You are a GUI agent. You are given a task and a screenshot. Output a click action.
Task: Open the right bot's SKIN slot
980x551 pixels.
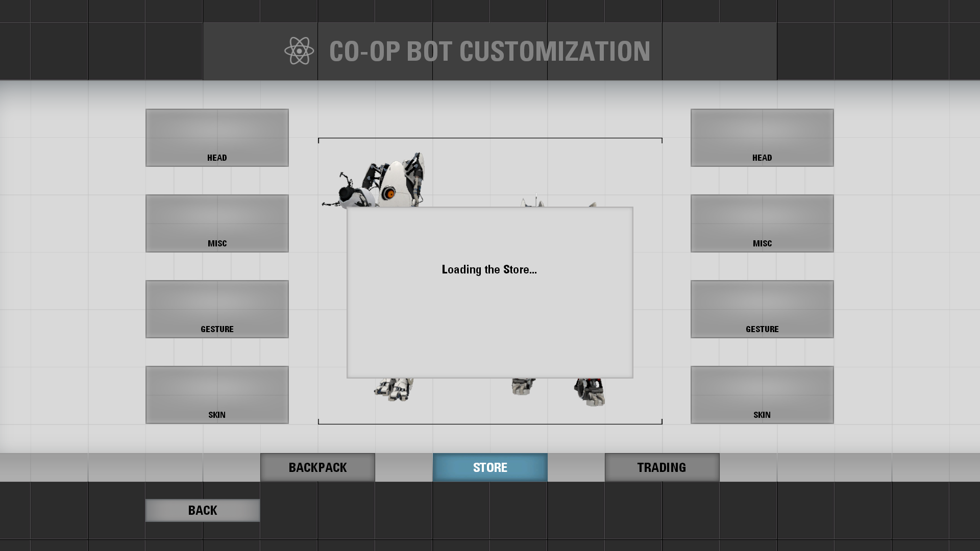pos(762,395)
